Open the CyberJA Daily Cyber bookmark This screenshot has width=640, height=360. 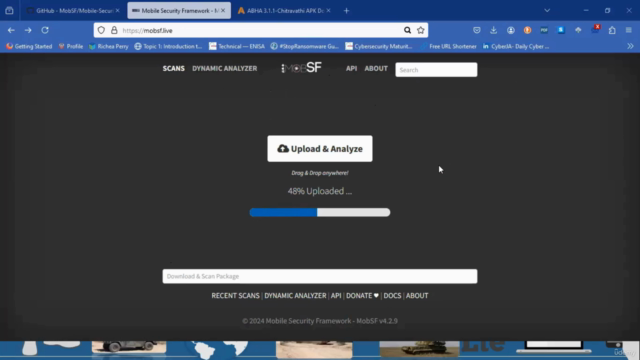516,46
